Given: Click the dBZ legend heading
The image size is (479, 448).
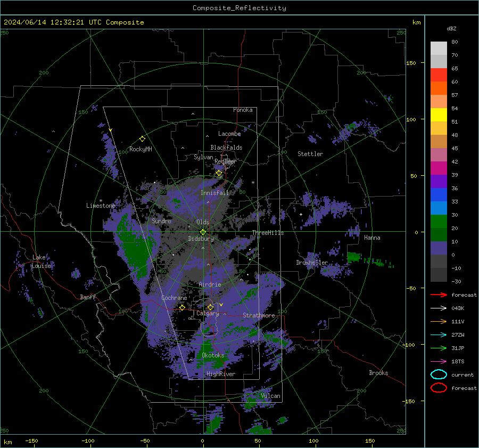Looking at the screenshot, I should pos(451,29).
